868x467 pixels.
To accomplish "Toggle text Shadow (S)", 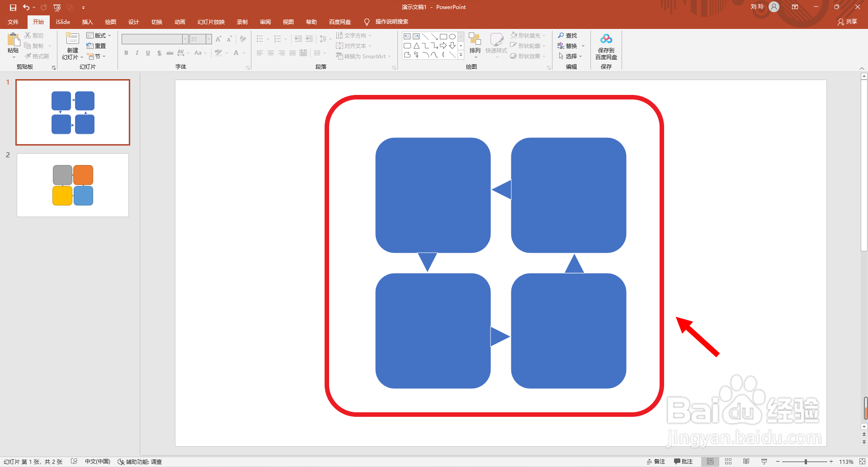I will 159,53.
